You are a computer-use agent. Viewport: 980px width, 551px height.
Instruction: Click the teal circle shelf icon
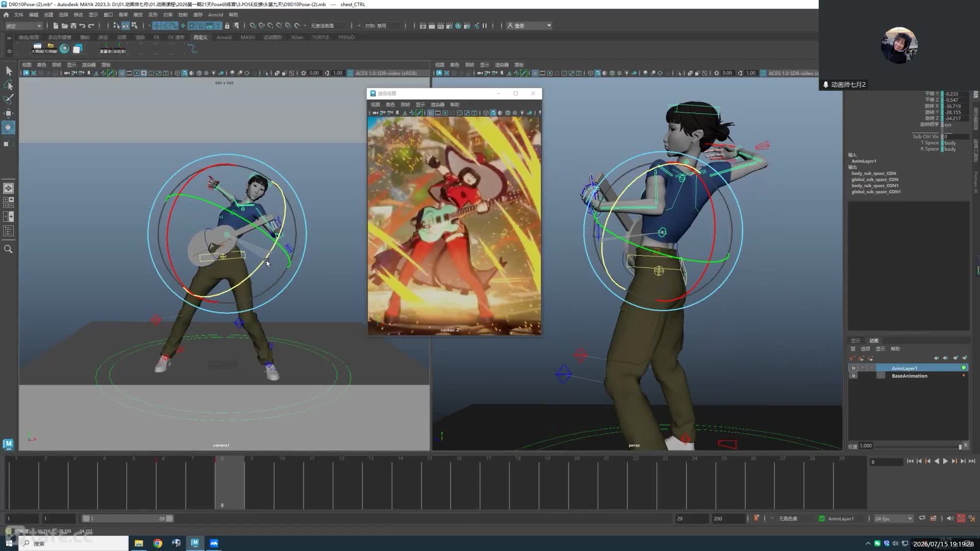[64, 48]
